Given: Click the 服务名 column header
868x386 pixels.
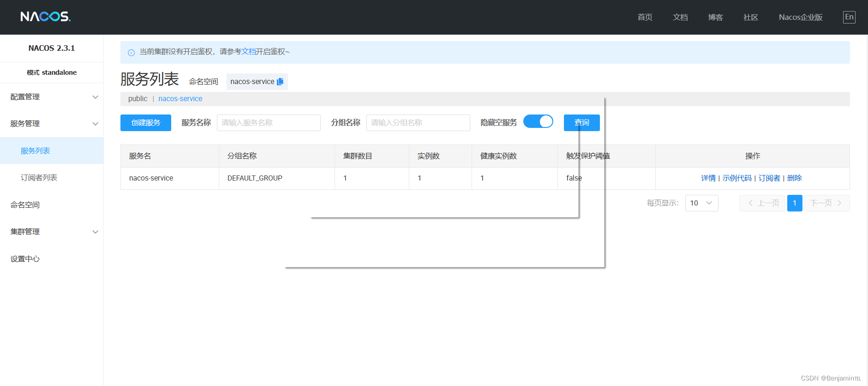Looking at the screenshot, I should (x=170, y=156).
